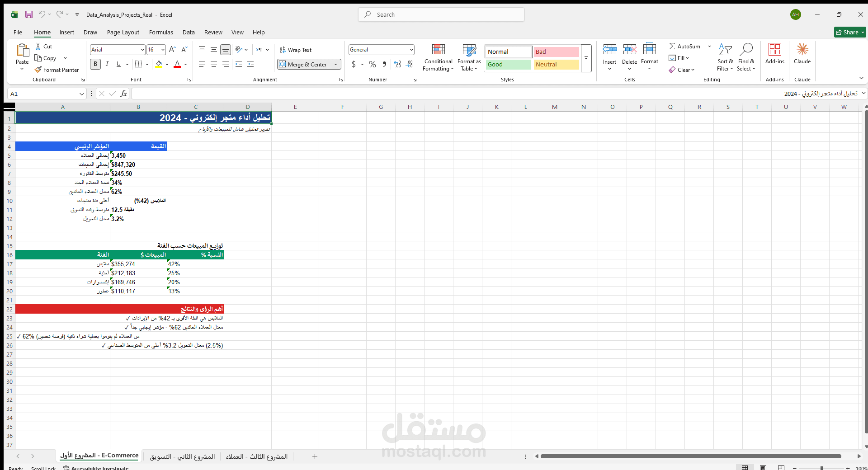Apply the Bad cell style
868x470 pixels.
pyautogui.click(x=556, y=52)
